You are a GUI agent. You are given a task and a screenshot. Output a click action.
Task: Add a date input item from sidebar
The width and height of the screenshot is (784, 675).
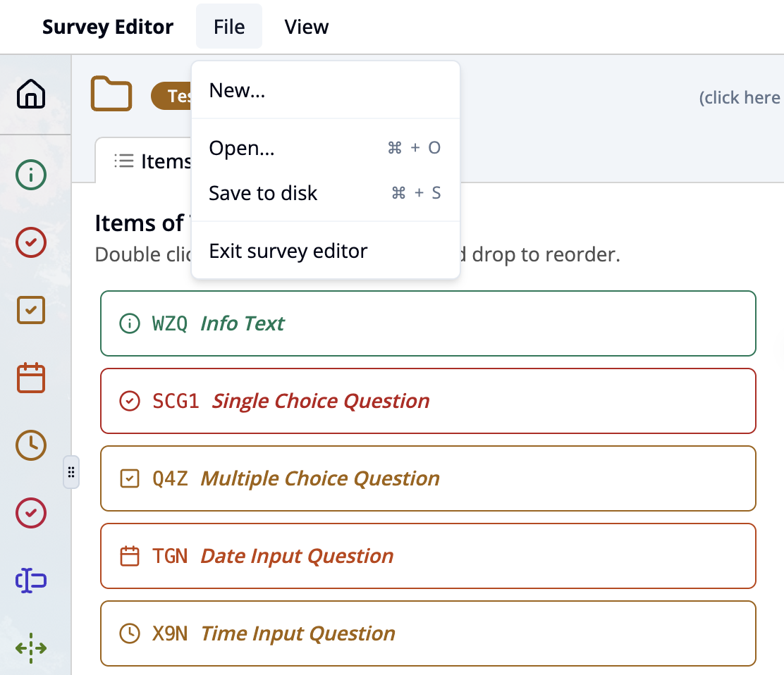click(x=31, y=378)
